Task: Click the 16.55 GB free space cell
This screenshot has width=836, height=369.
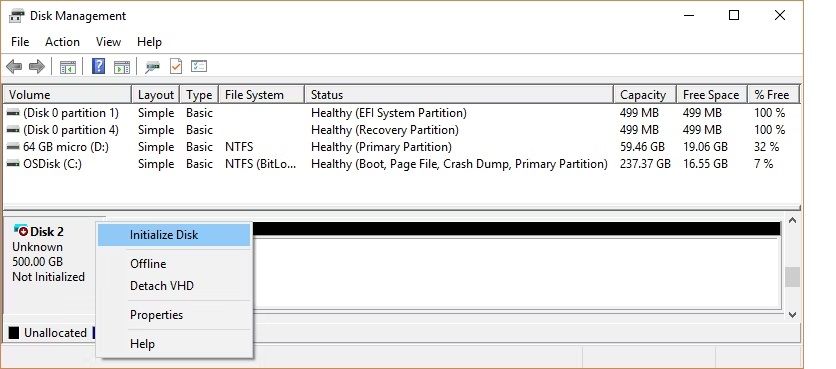Action: pyautogui.click(x=705, y=164)
